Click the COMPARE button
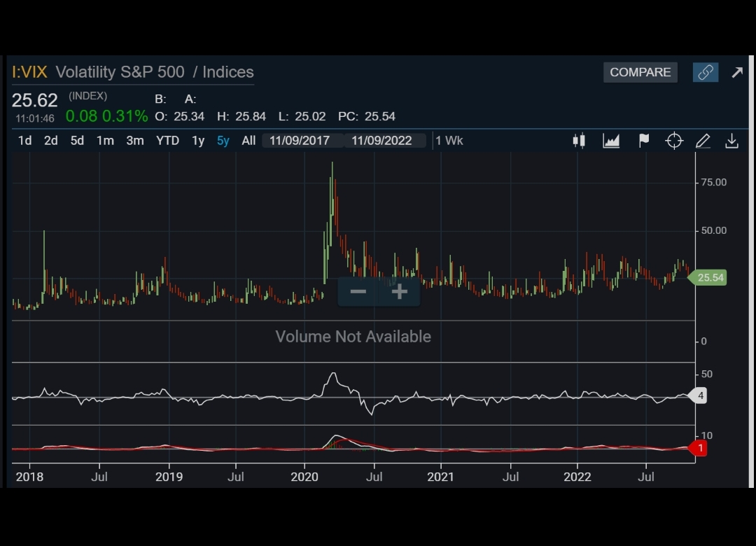This screenshot has height=546, width=756. [x=640, y=72]
